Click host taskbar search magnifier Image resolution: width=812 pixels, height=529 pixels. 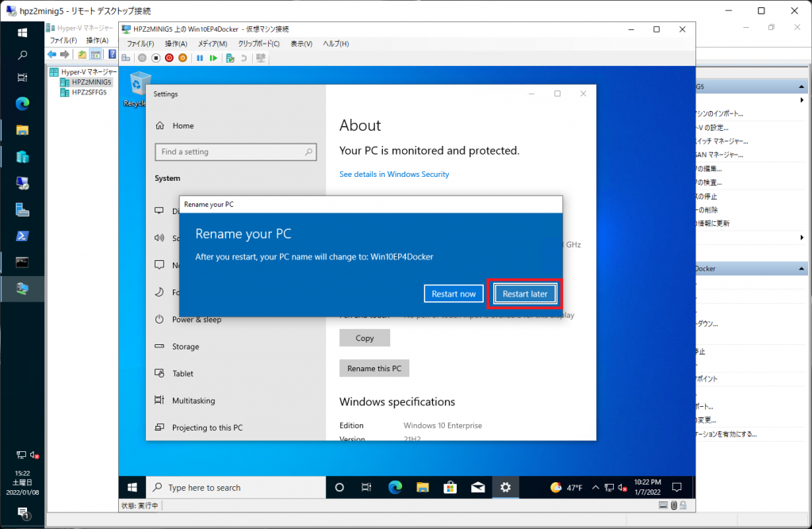point(22,55)
